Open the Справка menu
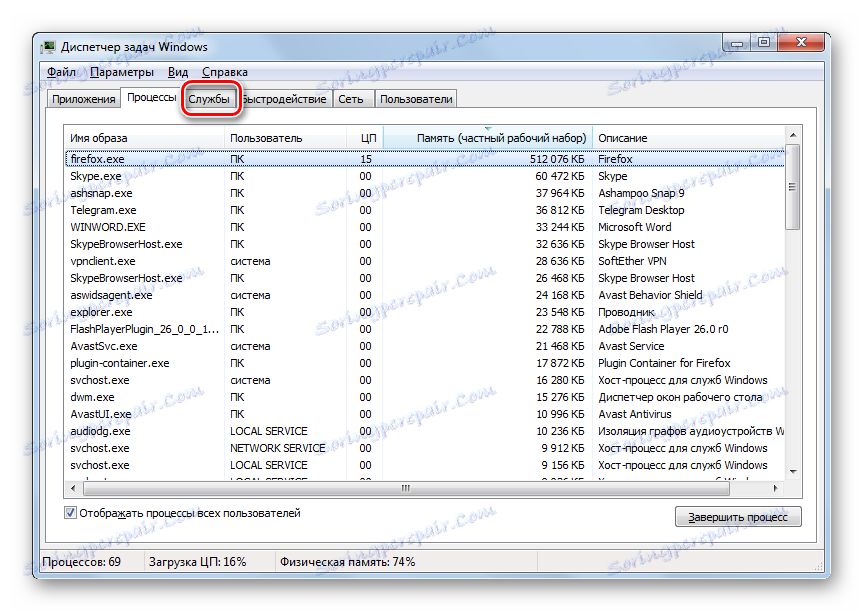This screenshot has width=864, height=612. (x=225, y=72)
